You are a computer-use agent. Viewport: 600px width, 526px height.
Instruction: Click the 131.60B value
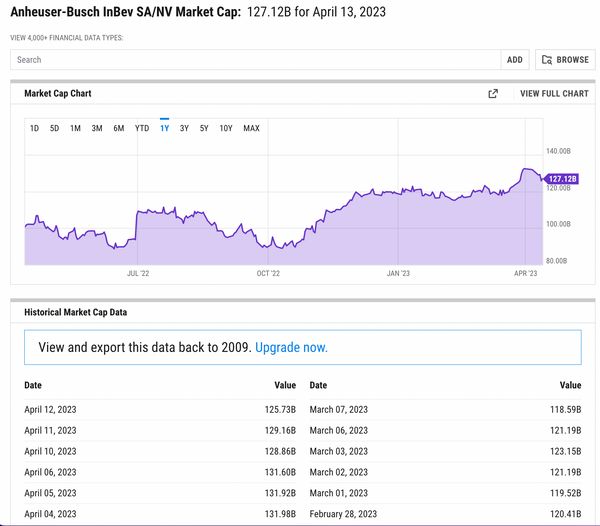280,472
